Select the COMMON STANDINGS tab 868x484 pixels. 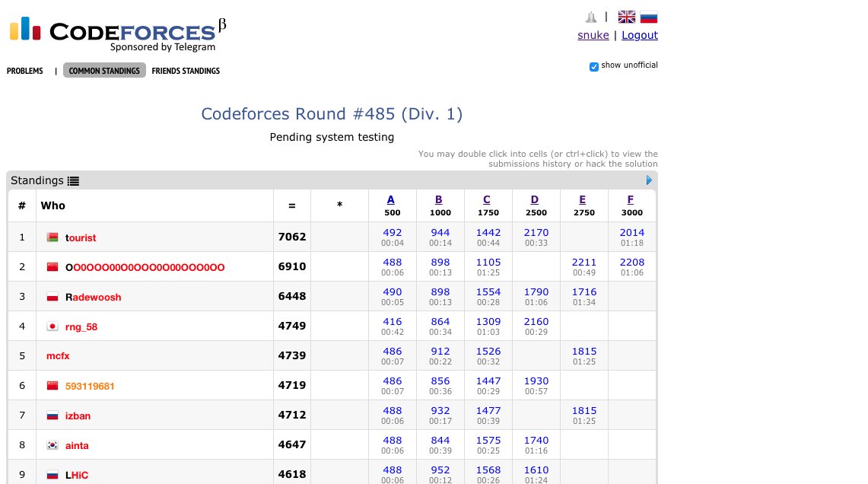pyautogui.click(x=103, y=71)
